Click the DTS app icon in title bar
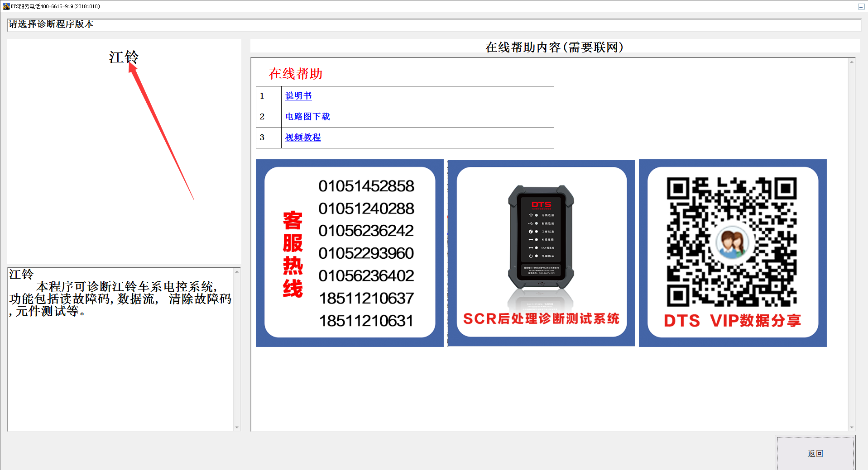Screen dimensions: 868x470 [6, 6]
